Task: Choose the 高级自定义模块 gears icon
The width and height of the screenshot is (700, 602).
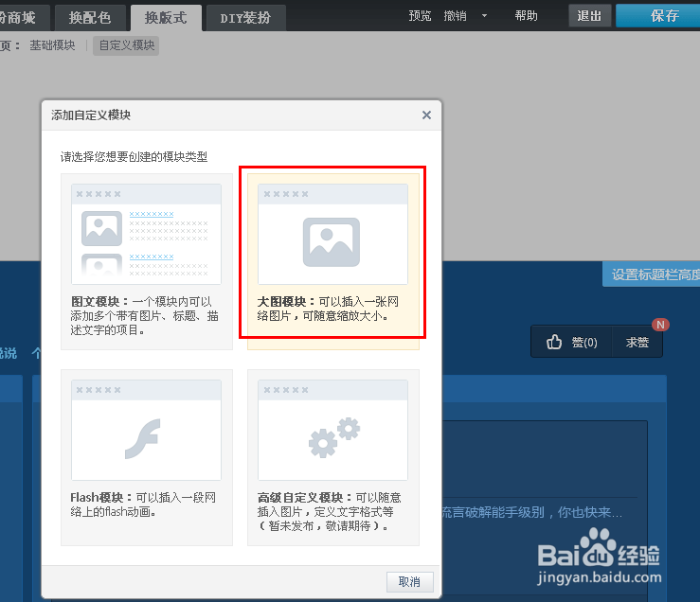Action: click(x=334, y=437)
